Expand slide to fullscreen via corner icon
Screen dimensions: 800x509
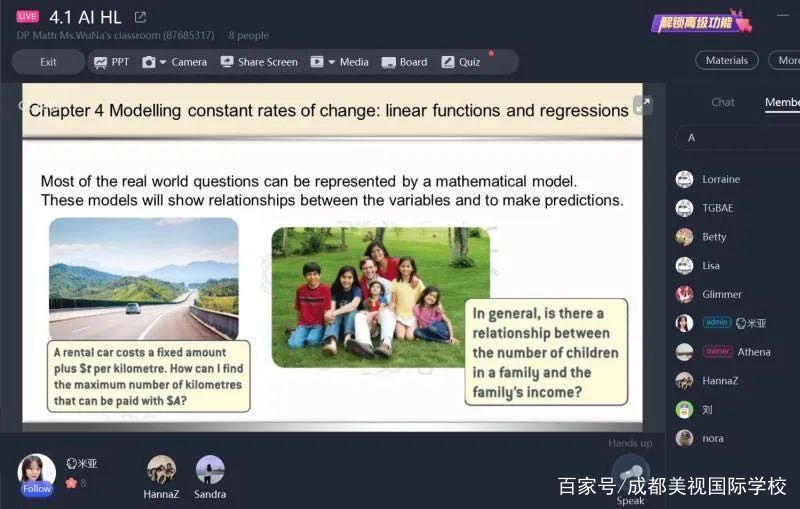[x=643, y=104]
